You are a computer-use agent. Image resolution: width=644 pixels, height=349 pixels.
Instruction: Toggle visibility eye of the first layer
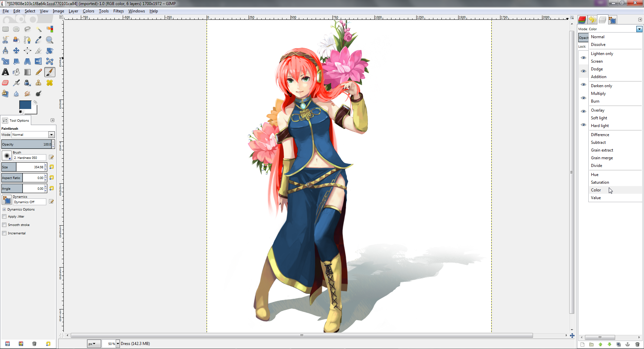[584, 58]
